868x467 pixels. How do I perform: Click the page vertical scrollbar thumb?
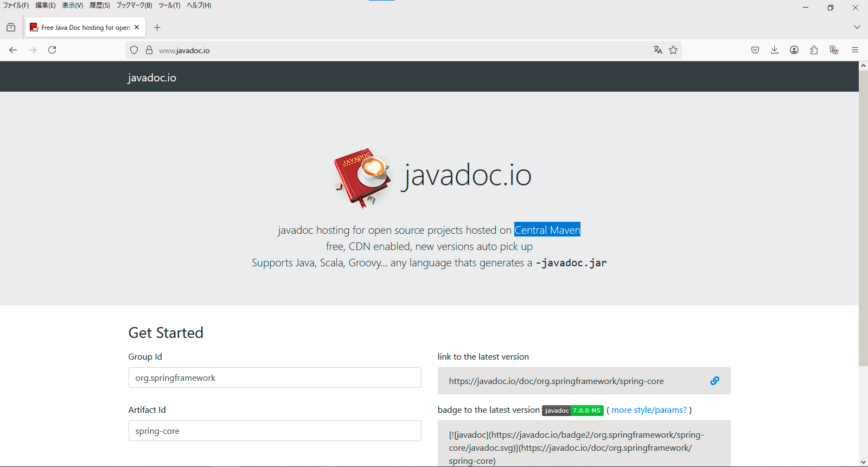tap(863, 218)
